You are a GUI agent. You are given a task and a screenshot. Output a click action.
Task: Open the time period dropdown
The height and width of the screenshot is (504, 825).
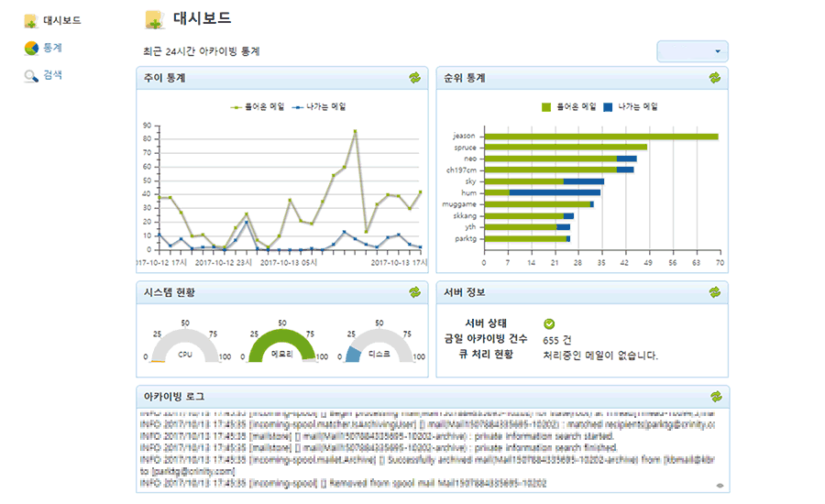[x=692, y=51]
